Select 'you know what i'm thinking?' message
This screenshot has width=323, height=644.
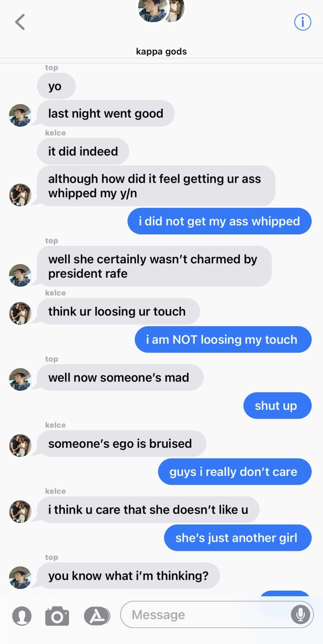[128, 576]
